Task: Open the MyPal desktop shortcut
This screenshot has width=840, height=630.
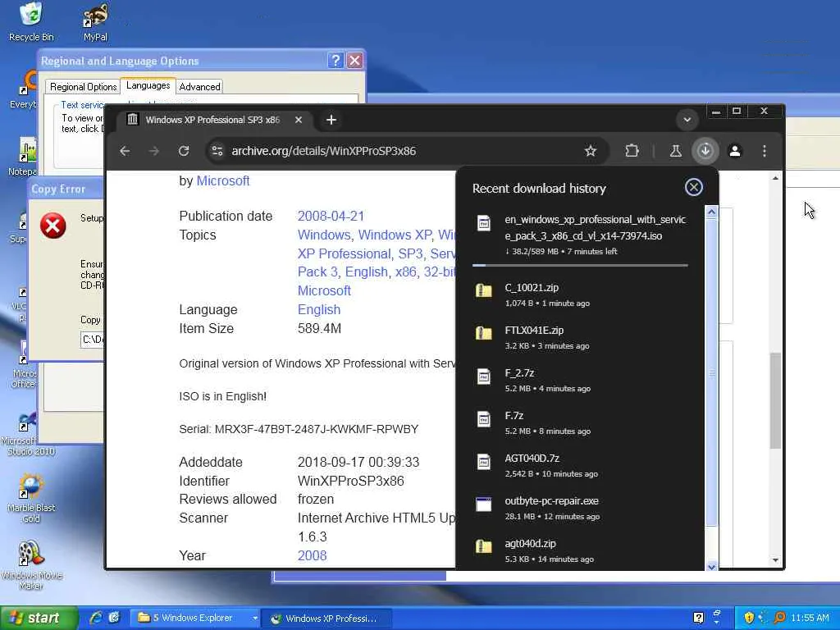Action: [95, 21]
